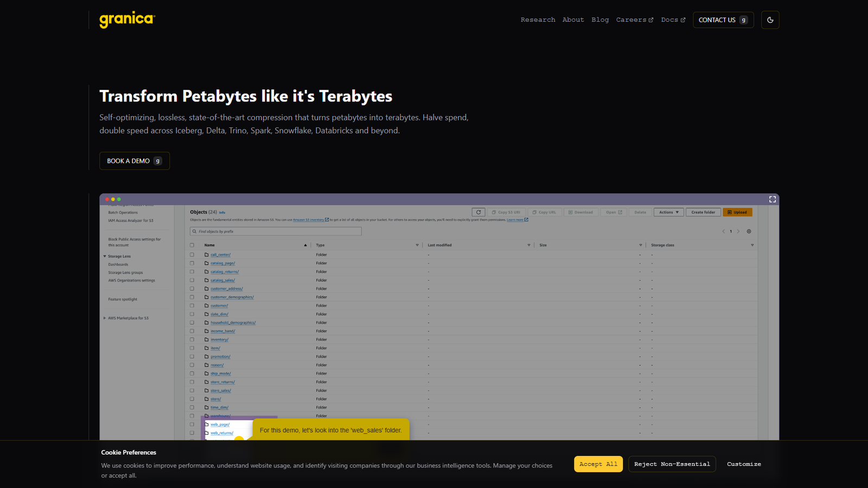Viewport: 868px width, 488px height.
Task: Click the next page arrow in pagination
Action: (x=738, y=232)
